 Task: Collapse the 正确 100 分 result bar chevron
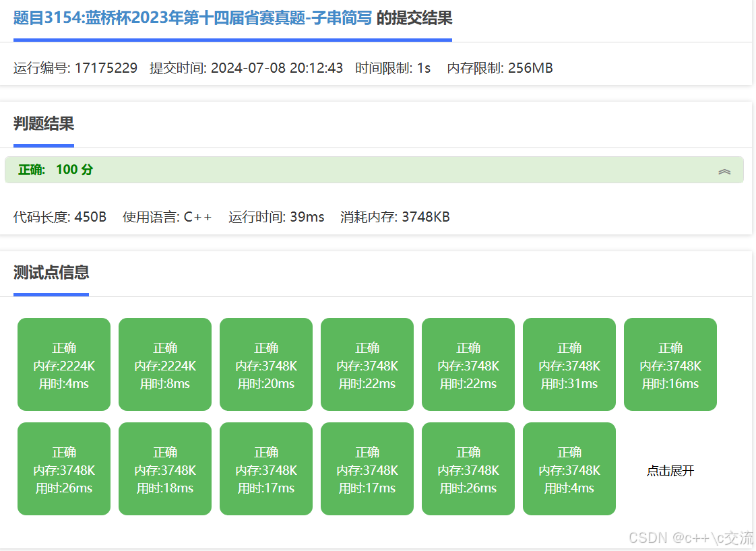(724, 172)
